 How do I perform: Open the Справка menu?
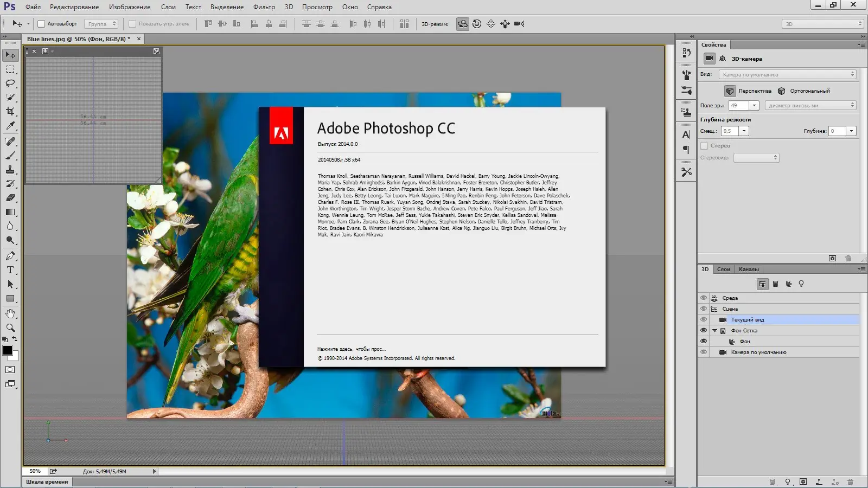tap(379, 7)
